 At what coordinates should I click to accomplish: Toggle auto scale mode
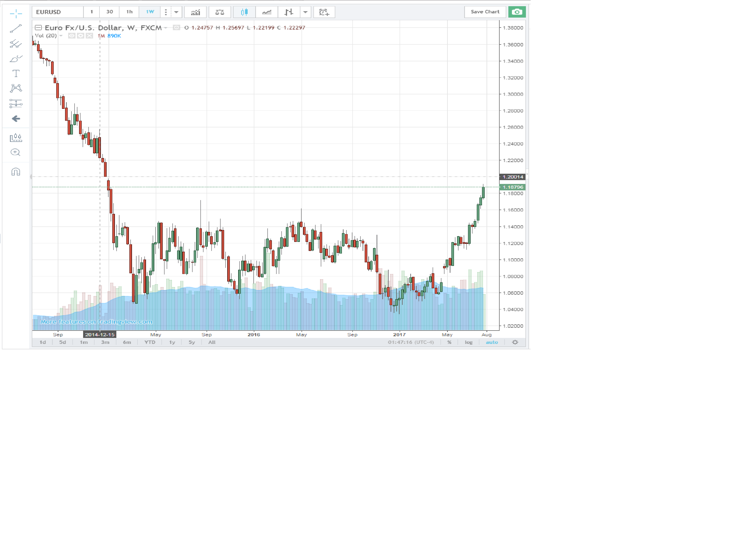click(x=491, y=342)
